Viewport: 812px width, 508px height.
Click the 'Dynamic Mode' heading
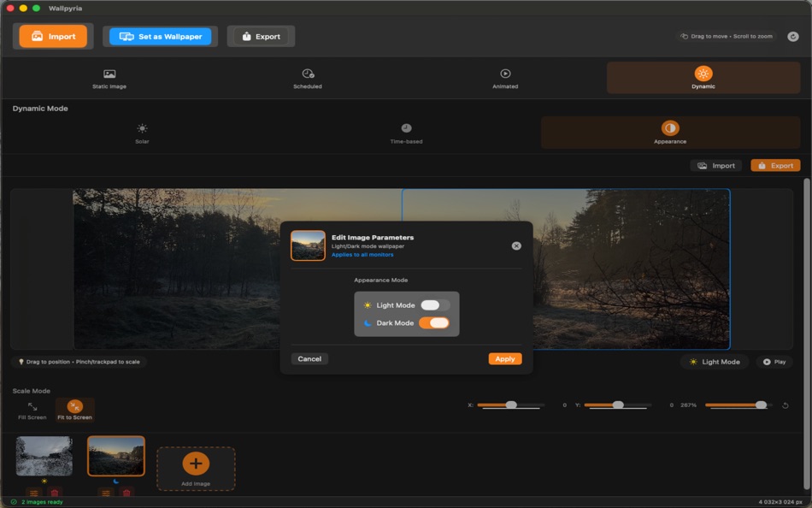pos(40,109)
